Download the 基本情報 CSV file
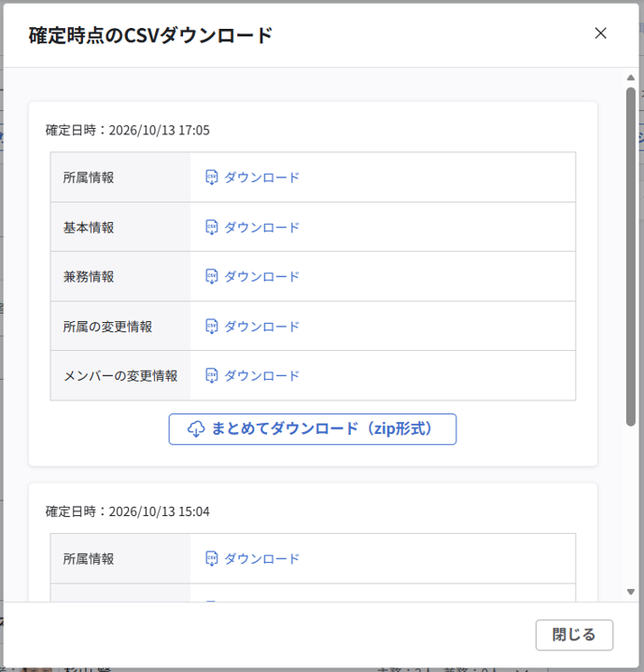This screenshot has width=644, height=672. coord(252,228)
